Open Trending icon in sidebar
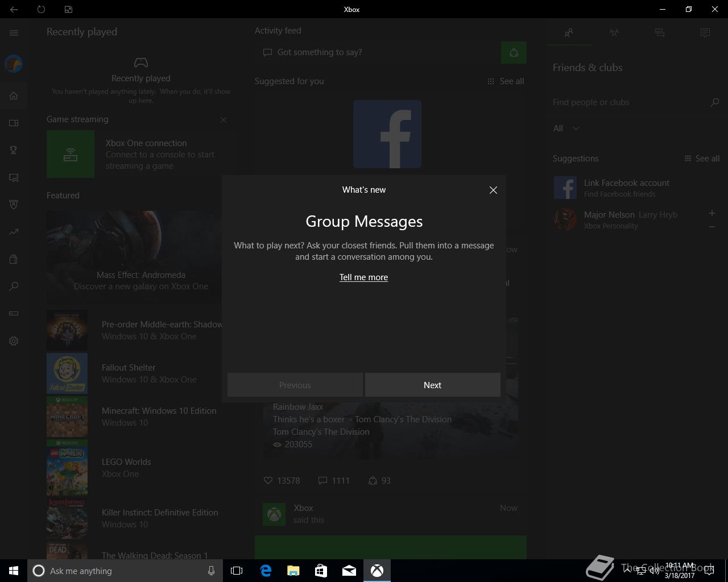This screenshot has width=728, height=582. click(x=14, y=232)
